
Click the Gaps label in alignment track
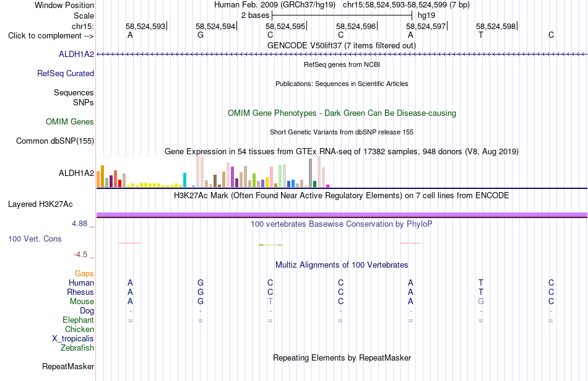[84, 274]
